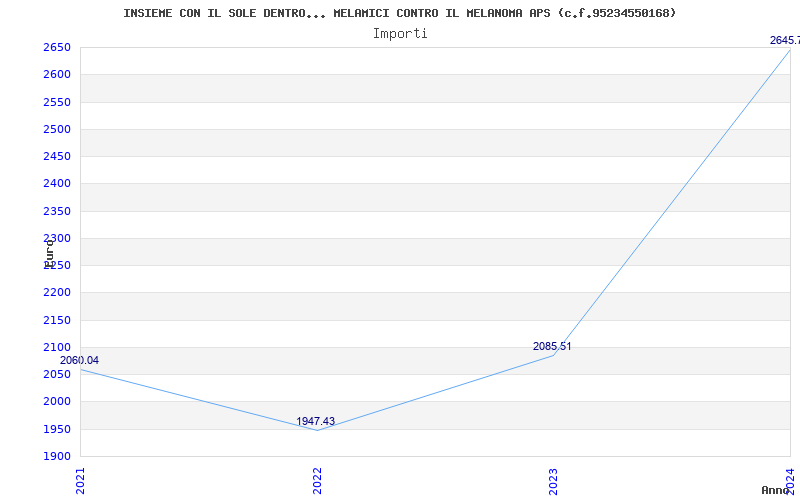
Task: Click the 'Euro' y-axis title
Action: 49,252
